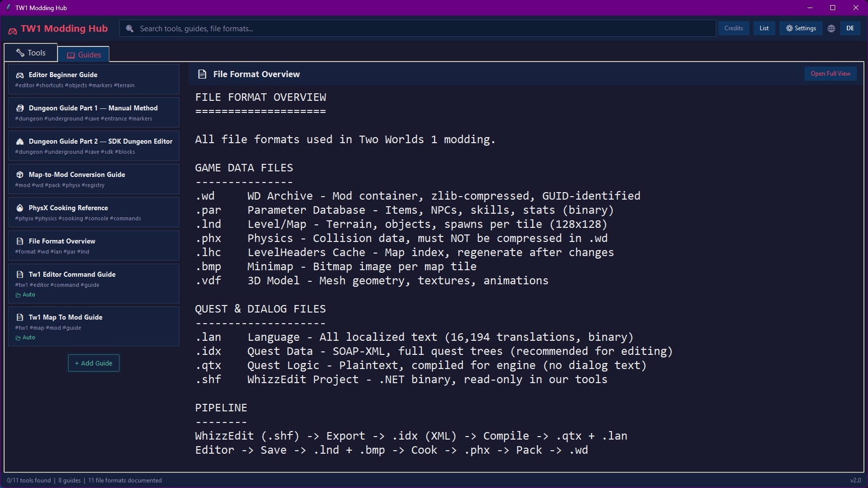Screen dimensions: 868x488
Task: Click the .bmp Minimap line
Action: click(x=336, y=267)
